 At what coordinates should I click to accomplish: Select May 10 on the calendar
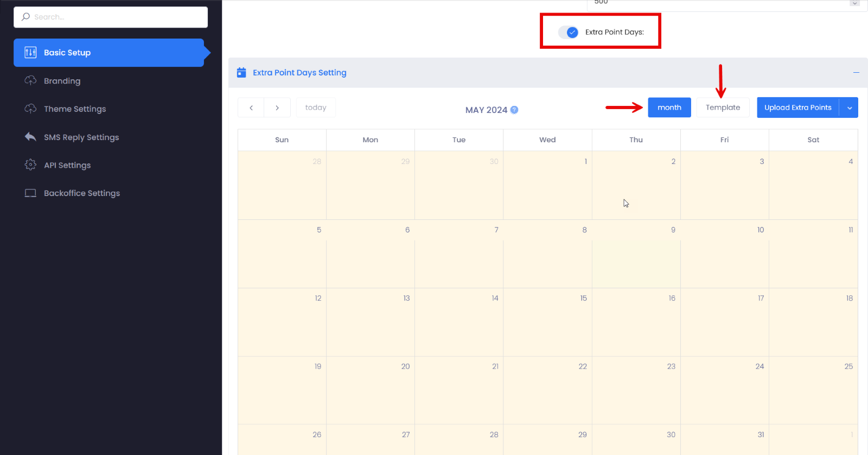pyautogui.click(x=724, y=254)
